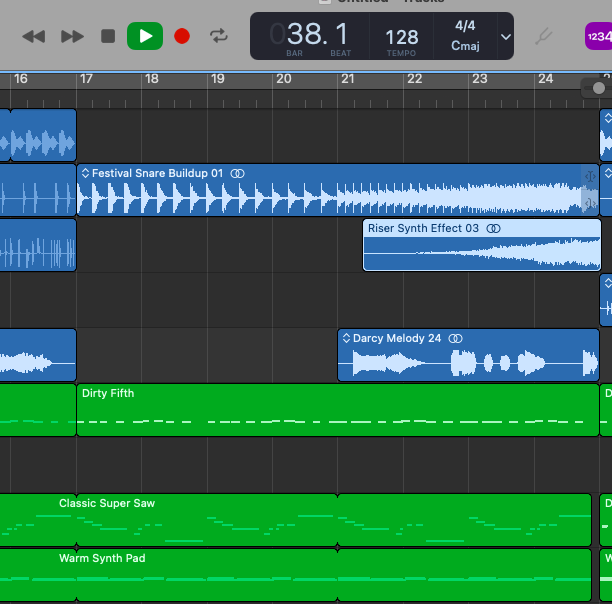Screen dimensions: 612x604
Task: Click loop icon on Festival Snare Buildup 01
Action: coord(238,174)
